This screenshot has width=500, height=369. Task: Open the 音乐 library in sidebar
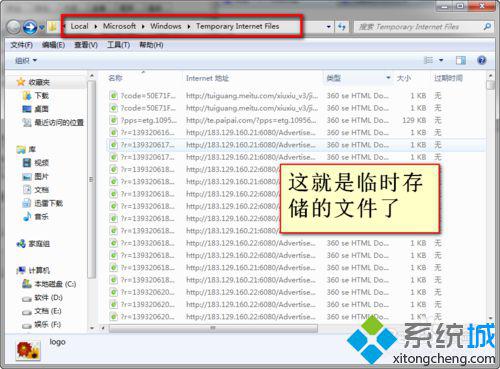[x=36, y=217]
